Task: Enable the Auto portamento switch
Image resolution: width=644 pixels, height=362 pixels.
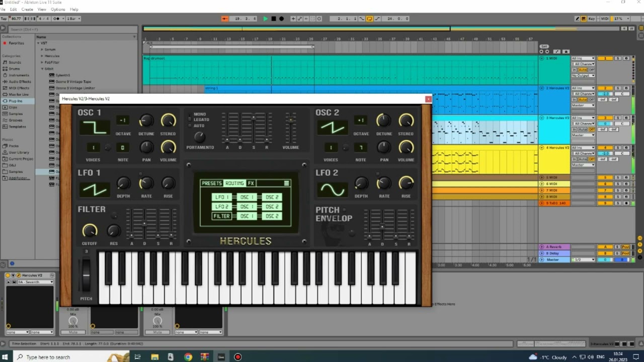Action: (190, 126)
